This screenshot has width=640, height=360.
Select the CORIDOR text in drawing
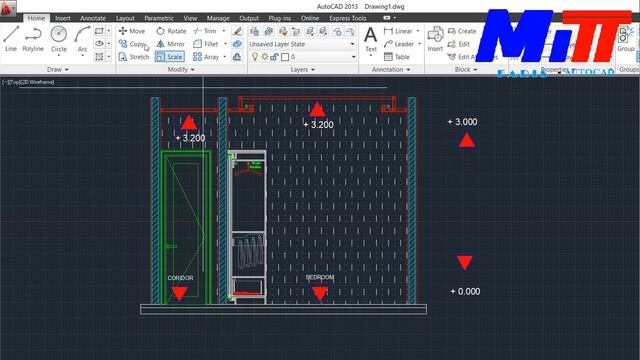tap(180, 278)
